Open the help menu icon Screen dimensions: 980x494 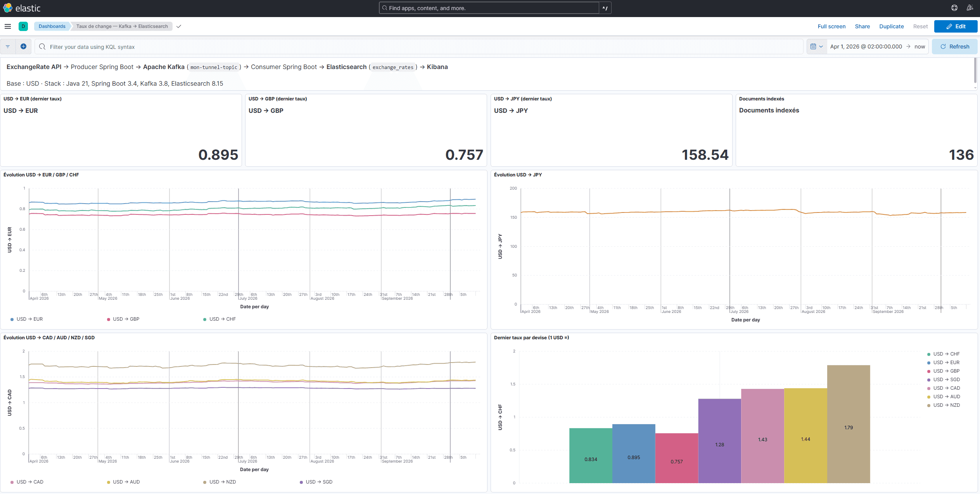coord(954,8)
